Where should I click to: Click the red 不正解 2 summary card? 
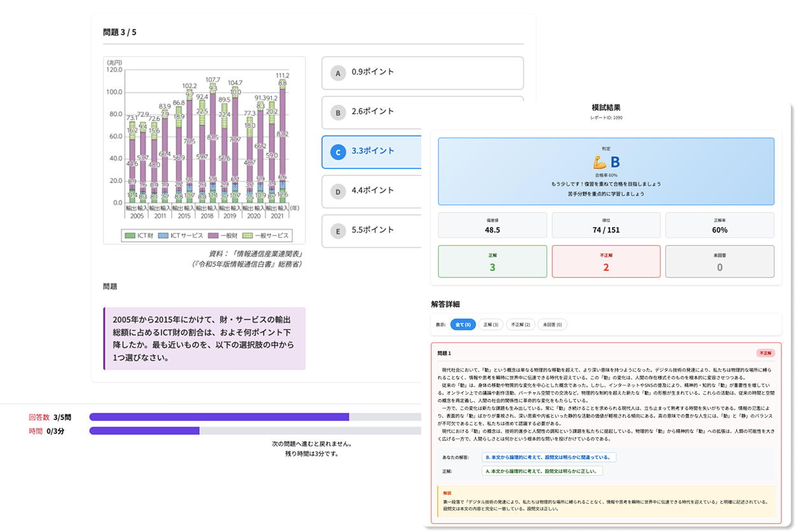(606, 262)
